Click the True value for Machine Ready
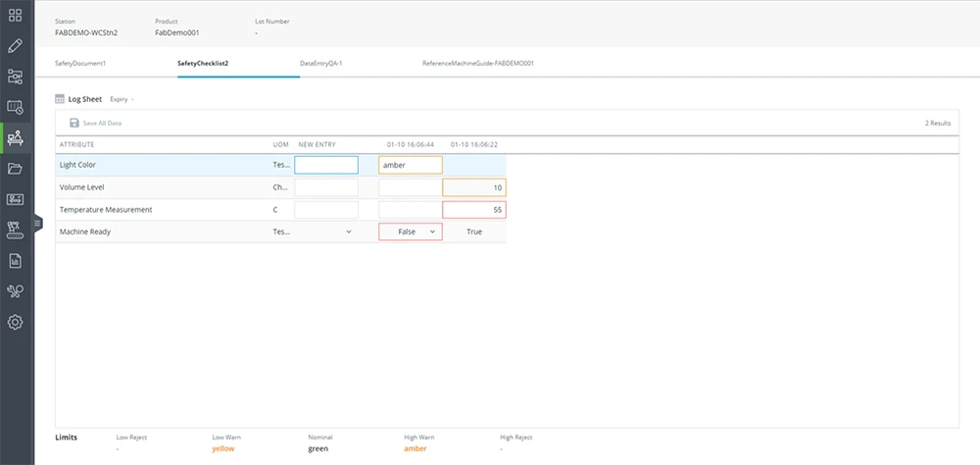Screen dimensions: 980x465 (474, 232)
